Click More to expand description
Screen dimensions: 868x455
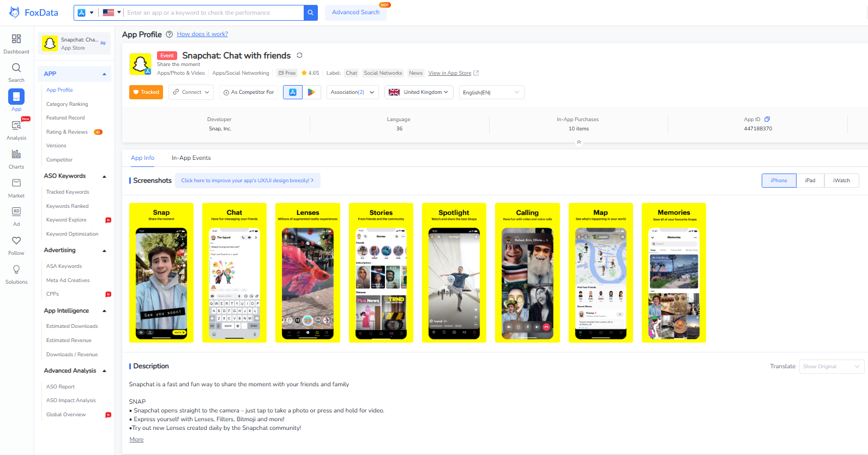[136, 440]
